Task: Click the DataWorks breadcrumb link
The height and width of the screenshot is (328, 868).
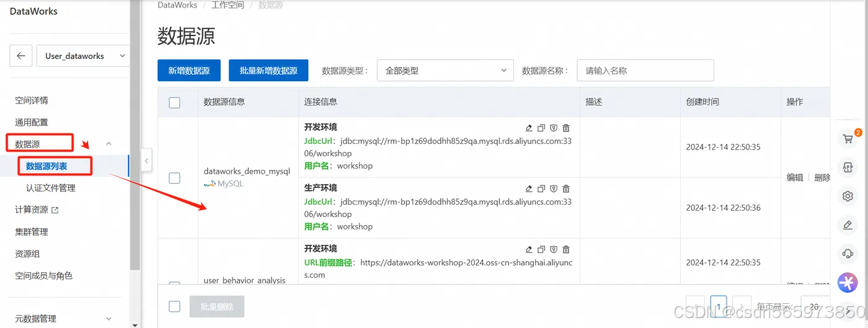Action: (178, 5)
